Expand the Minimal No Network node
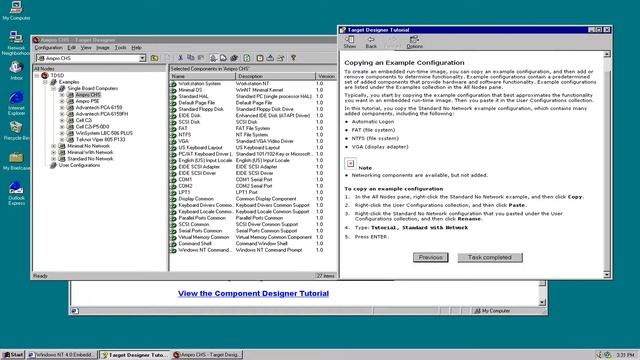Screen dimensions: 640x360 (x=53, y=146)
